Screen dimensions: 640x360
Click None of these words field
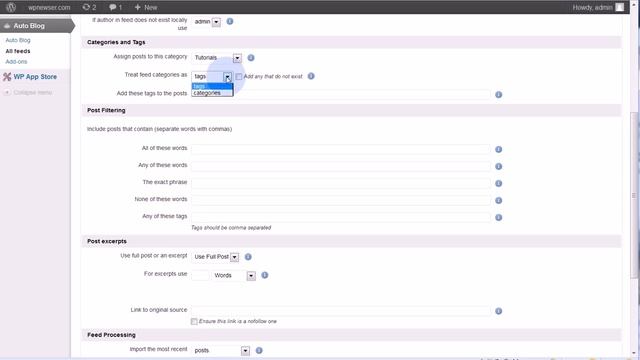(340, 200)
